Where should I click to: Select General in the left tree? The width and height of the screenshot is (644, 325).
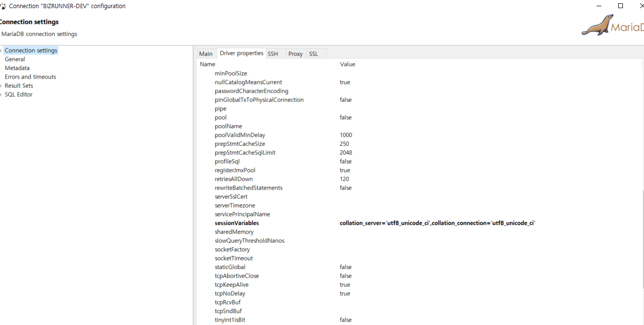[15, 59]
